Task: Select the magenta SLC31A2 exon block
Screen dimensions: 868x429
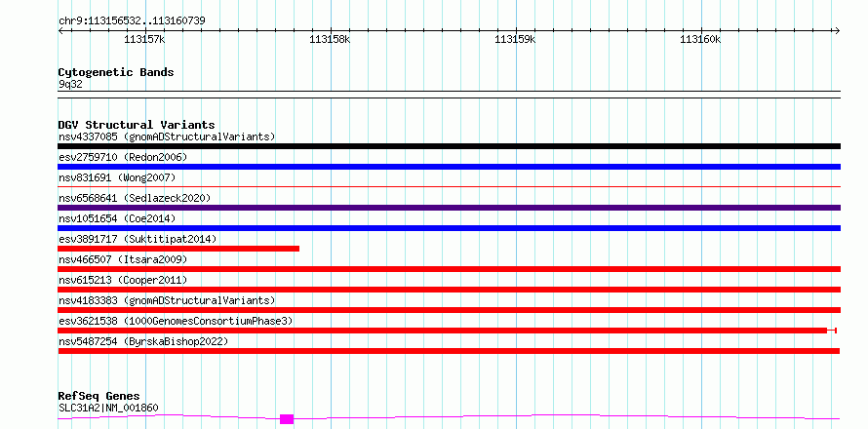Action: point(287,419)
